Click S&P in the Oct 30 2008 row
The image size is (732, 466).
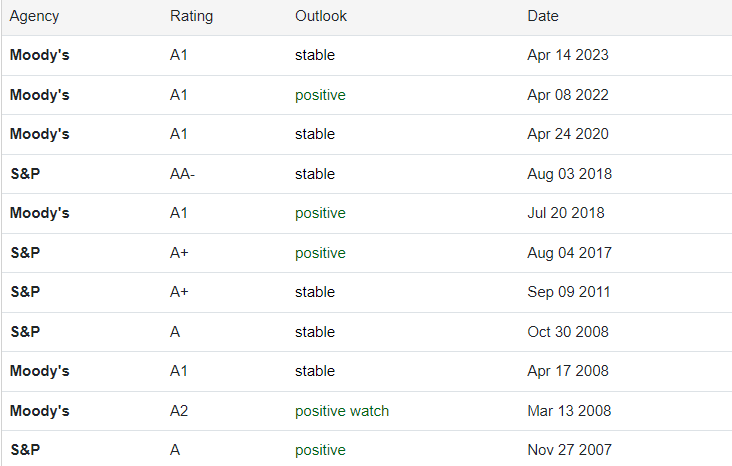coord(25,332)
